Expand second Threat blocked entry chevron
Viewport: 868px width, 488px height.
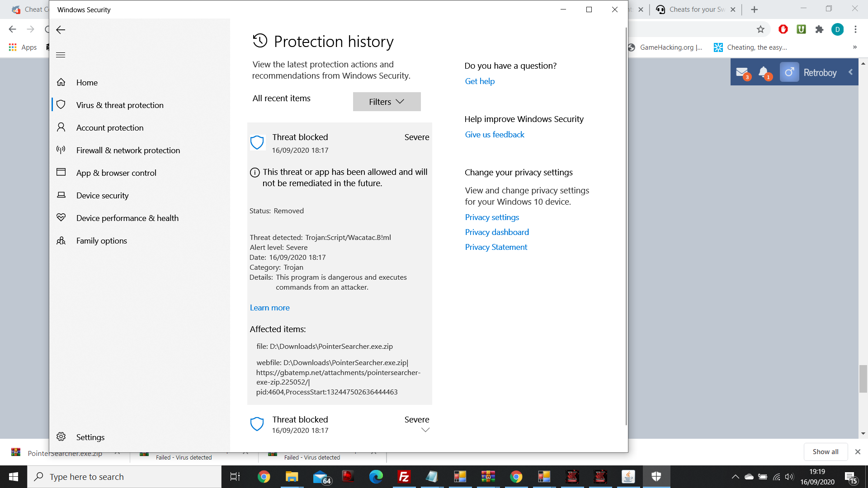425,430
